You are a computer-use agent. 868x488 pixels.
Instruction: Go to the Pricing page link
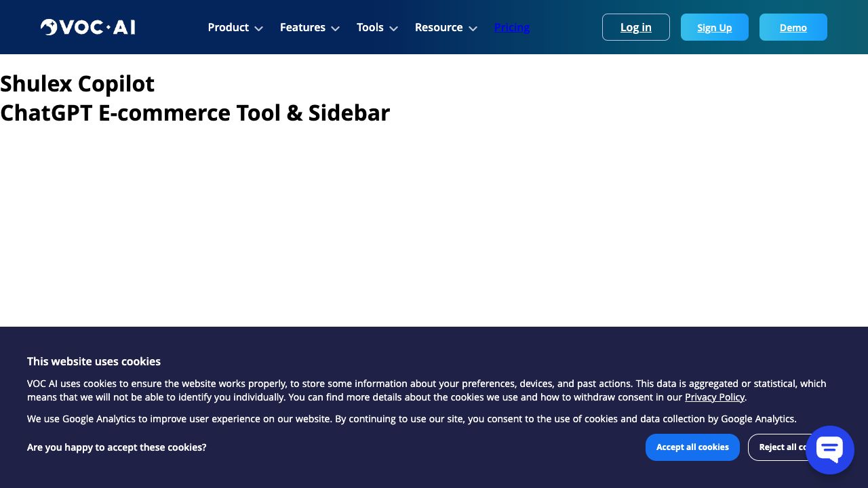512,27
